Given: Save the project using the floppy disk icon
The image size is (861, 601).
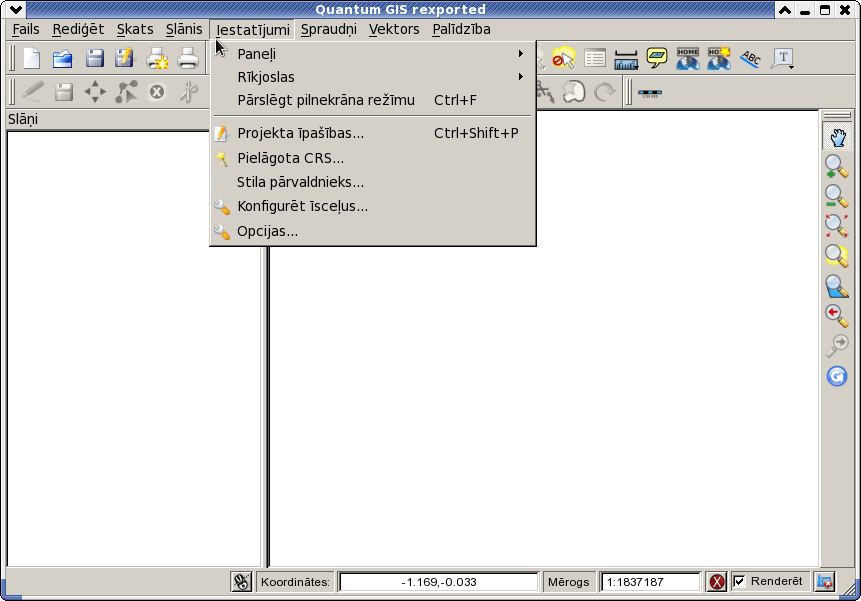Looking at the screenshot, I should 94,58.
